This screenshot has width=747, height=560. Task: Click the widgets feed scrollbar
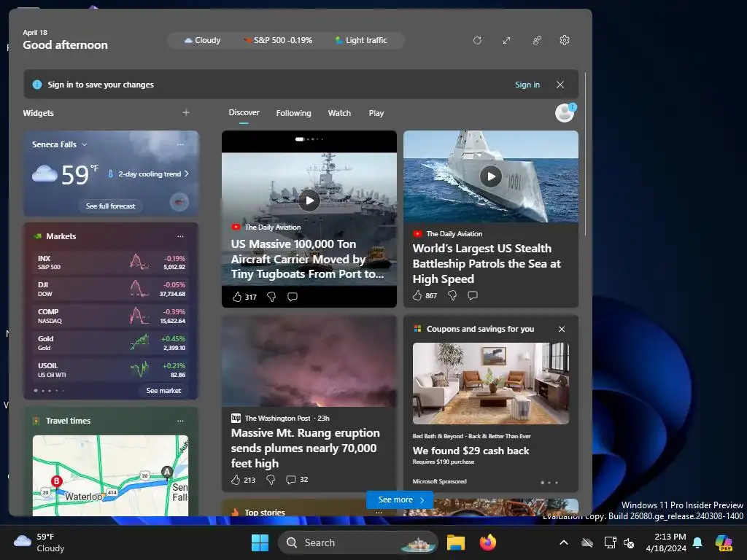click(586, 153)
